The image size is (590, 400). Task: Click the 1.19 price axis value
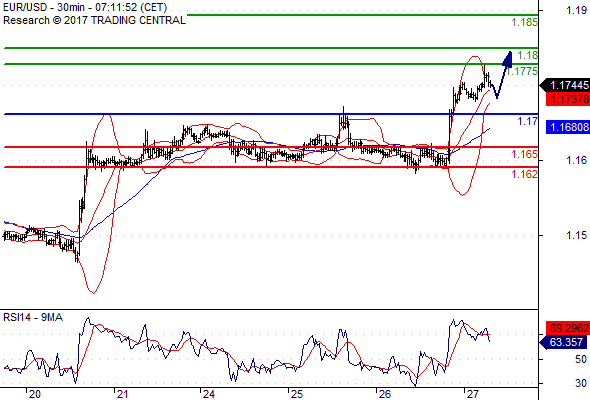pyautogui.click(x=576, y=10)
